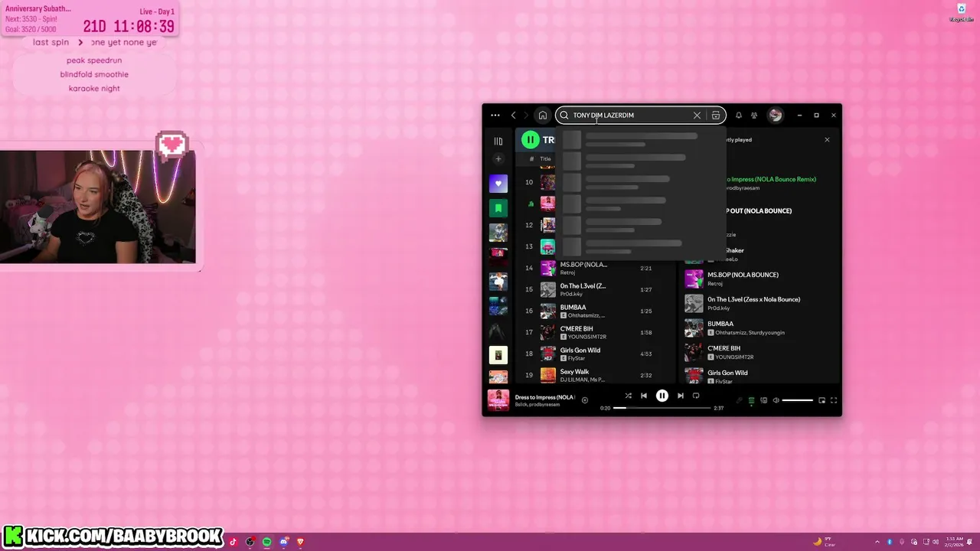Play track 16 BUMBAA in the playlist
980x551 pixels.
click(594, 311)
